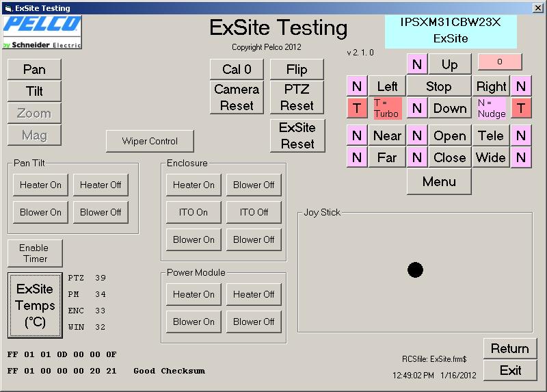Click Enclosure bottom-row Blower Off

click(254, 239)
